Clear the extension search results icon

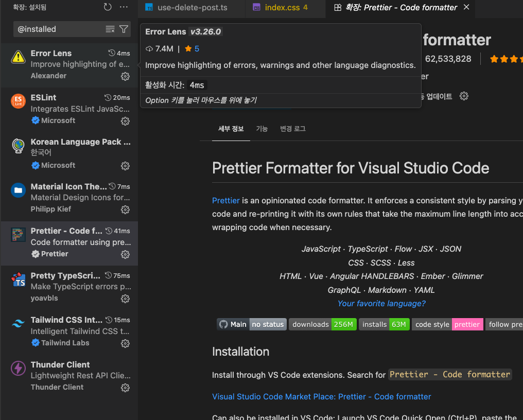(110, 29)
